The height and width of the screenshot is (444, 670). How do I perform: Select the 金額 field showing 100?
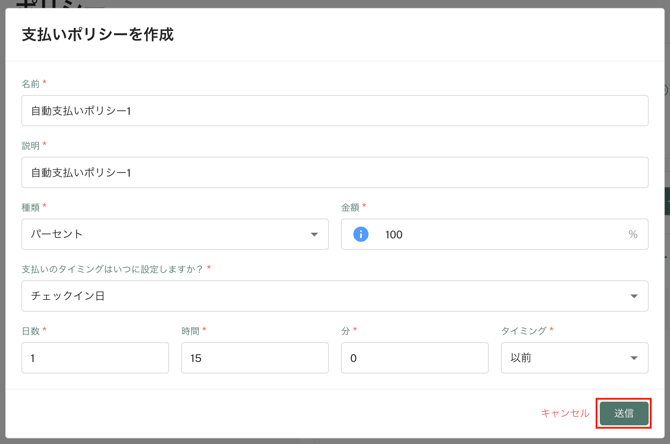pyautogui.click(x=500, y=234)
